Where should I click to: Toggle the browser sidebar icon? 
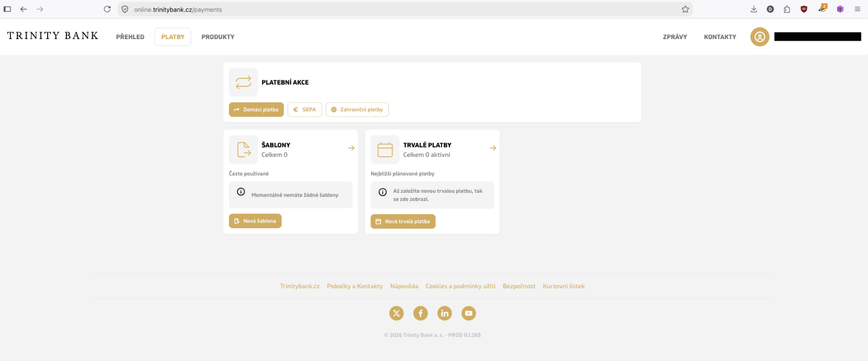[x=8, y=9]
